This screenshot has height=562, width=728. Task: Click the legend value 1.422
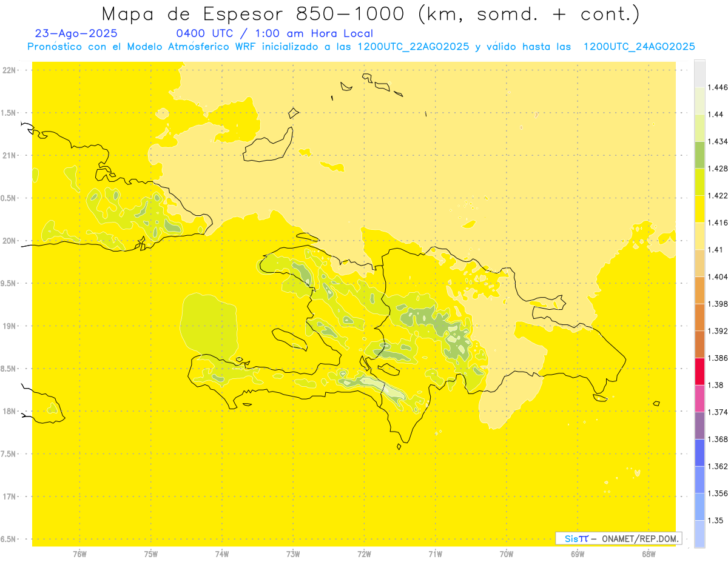[x=717, y=196]
